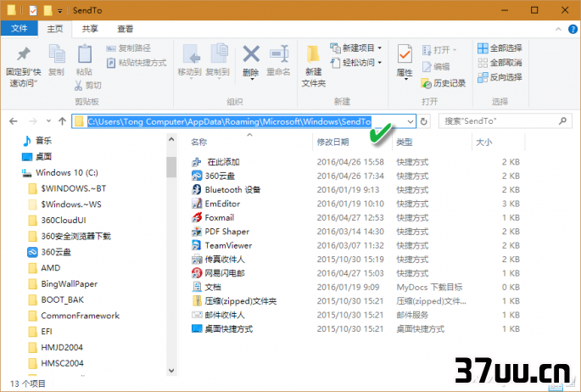The image size is (581, 392).
Task: Click the Search SendTo box
Action: [505, 120]
